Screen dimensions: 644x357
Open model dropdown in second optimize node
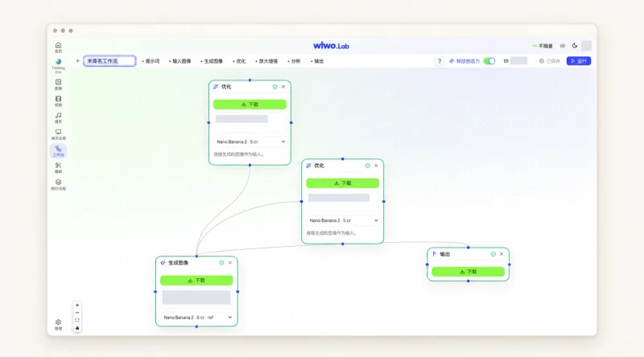pyautogui.click(x=343, y=220)
